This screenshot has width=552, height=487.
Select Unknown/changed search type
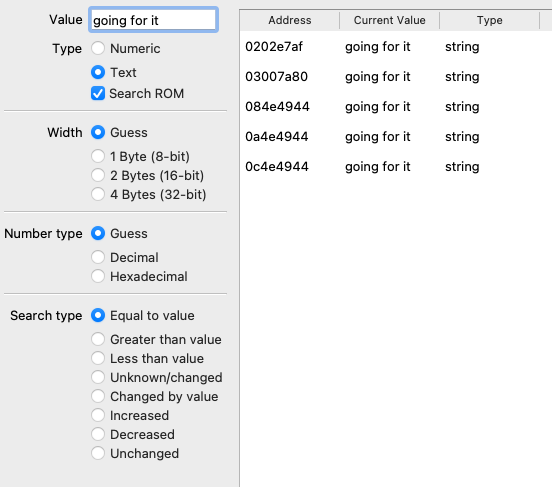[x=98, y=377]
